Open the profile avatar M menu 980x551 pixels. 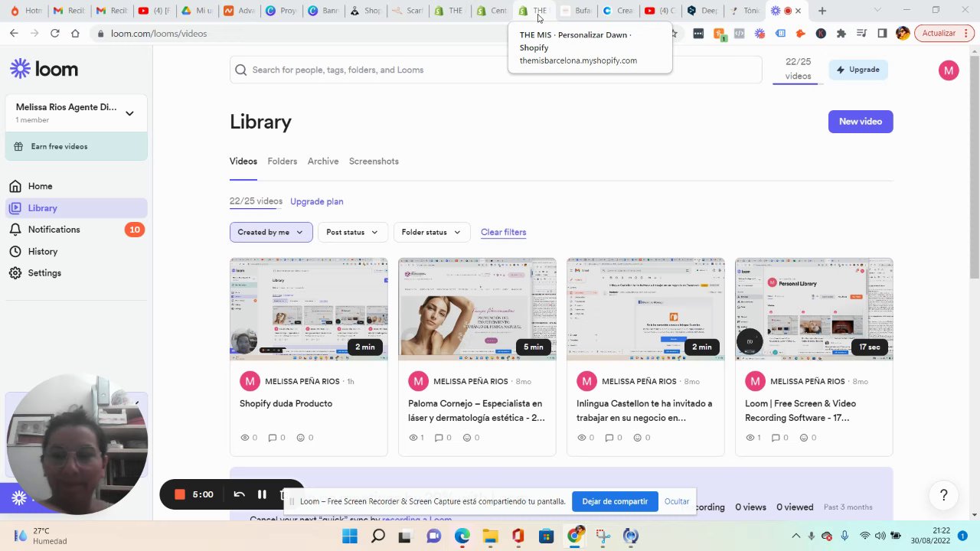pyautogui.click(x=949, y=70)
